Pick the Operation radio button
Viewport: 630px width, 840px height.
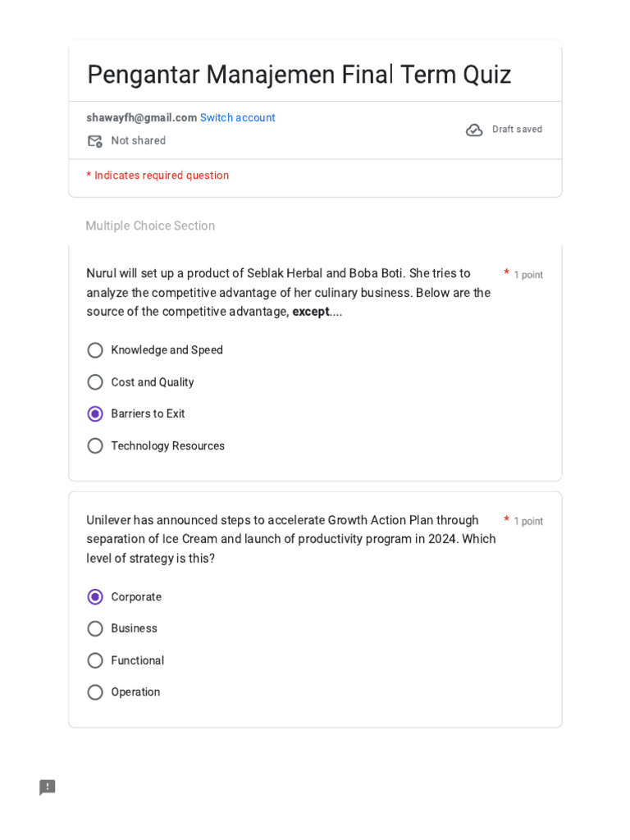[x=95, y=692]
